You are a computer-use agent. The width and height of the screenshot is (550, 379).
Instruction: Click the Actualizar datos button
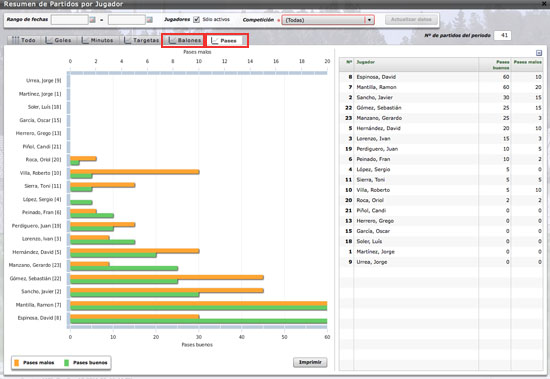pyautogui.click(x=411, y=20)
